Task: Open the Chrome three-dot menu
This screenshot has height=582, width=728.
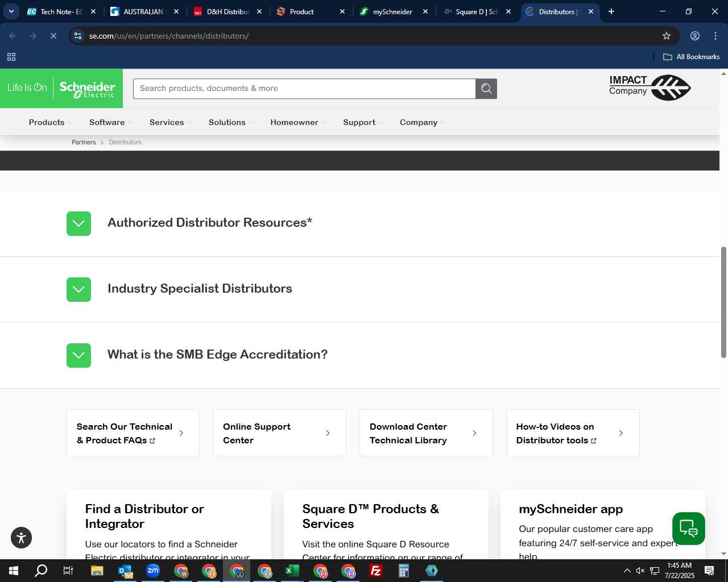Action: point(715,36)
